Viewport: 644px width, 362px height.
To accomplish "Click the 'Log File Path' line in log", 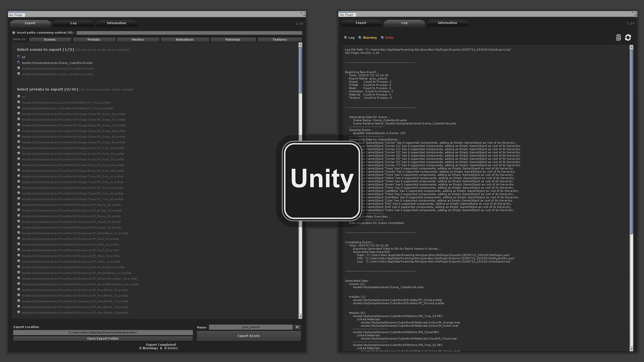I will click(x=428, y=50).
